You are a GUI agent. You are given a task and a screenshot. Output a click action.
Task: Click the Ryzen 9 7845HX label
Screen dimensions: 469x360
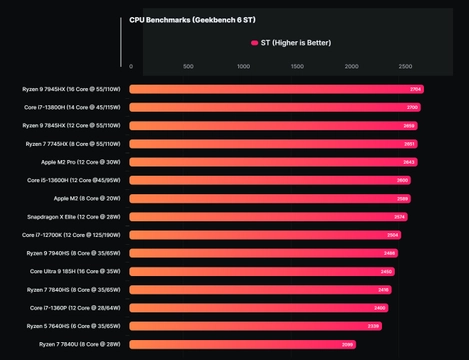pos(71,126)
